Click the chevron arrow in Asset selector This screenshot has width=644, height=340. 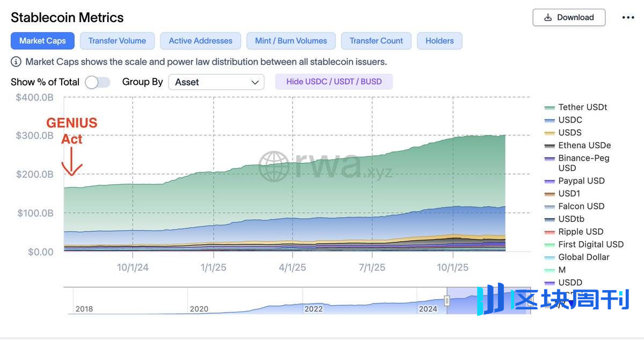tap(255, 82)
